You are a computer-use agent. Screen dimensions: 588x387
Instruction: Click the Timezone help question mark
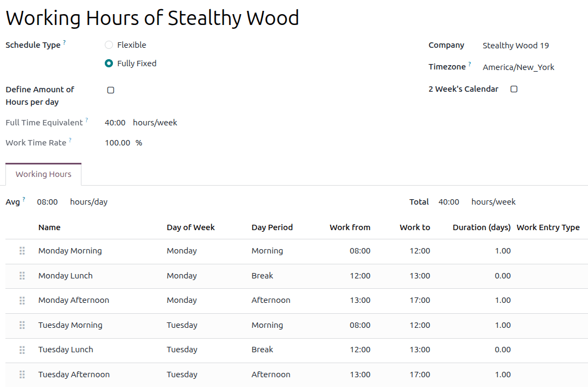tap(470, 64)
